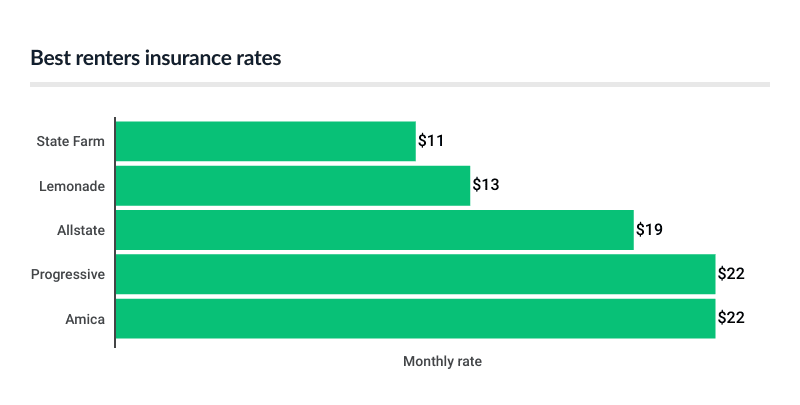
Task: Click the Allstate bar in the chart
Action: click(x=375, y=230)
